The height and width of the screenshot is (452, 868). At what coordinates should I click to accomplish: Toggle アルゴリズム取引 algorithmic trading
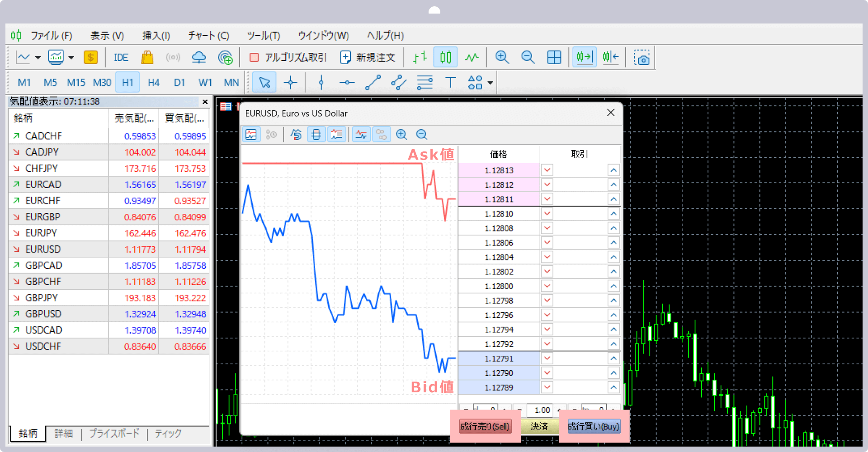[x=288, y=57]
